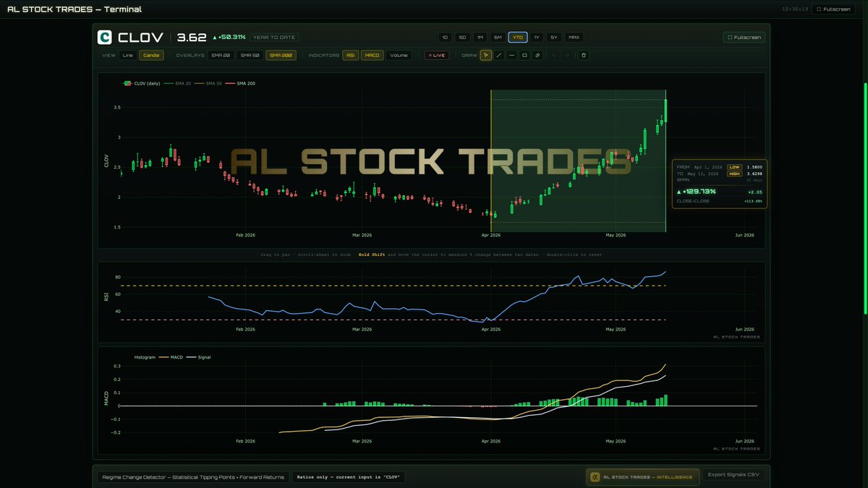The image size is (868, 488).
Task: Click the CLOV ticker logo icon
Action: [x=106, y=37]
